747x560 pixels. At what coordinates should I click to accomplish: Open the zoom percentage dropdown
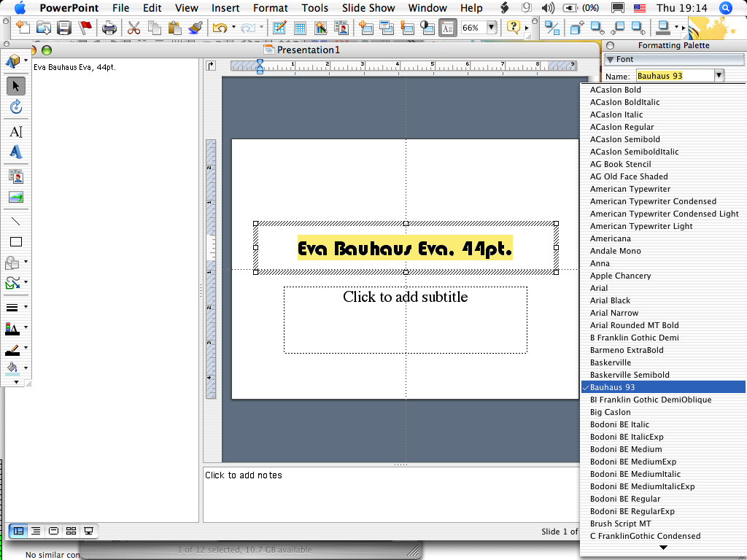(492, 28)
